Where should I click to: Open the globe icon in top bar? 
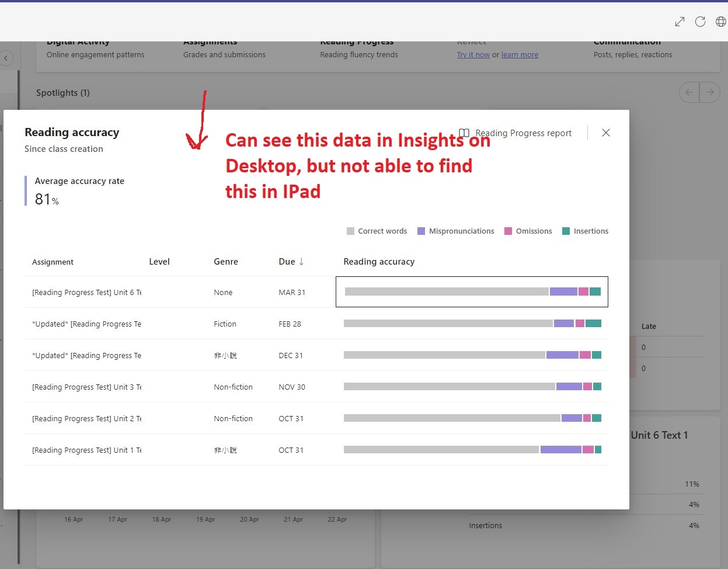[x=721, y=22]
